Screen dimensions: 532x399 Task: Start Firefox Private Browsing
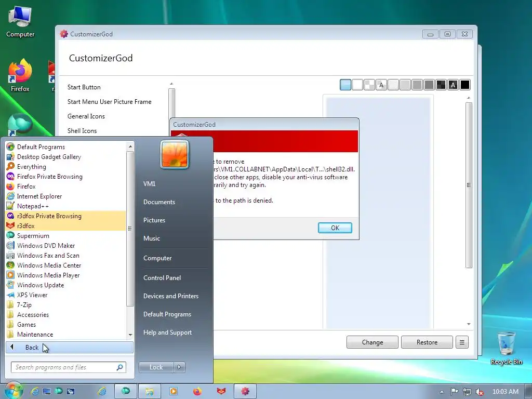pyautogui.click(x=65, y=177)
